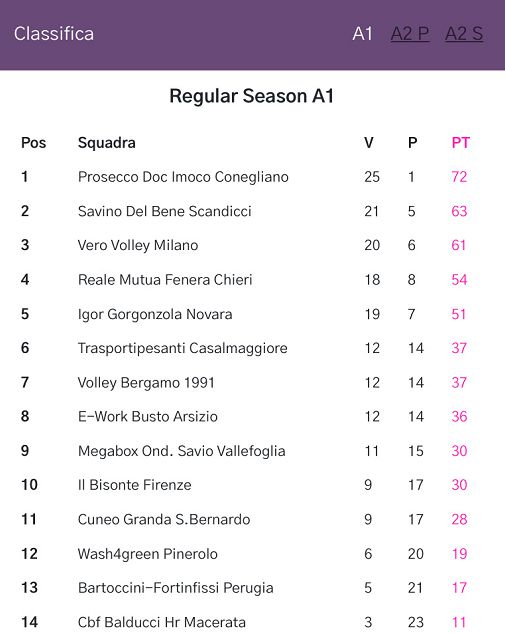Screen dimensions: 505x634
Task: Click Bartoccini-Fortinfissi Perugia team name
Action: click(x=175, y=588)
